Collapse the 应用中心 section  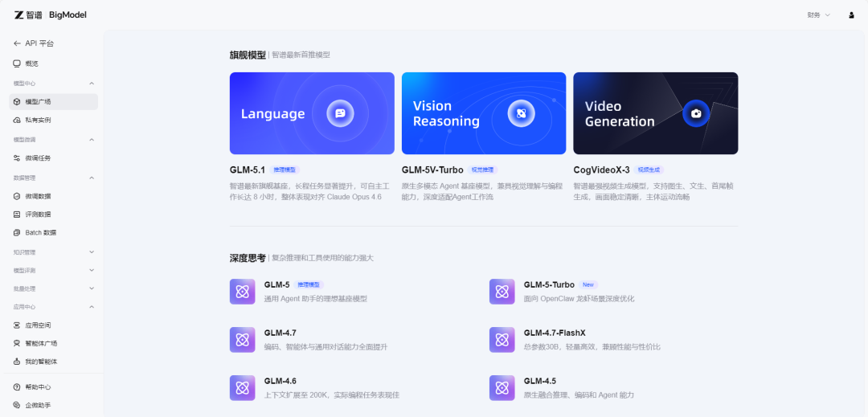click(92, 306)
